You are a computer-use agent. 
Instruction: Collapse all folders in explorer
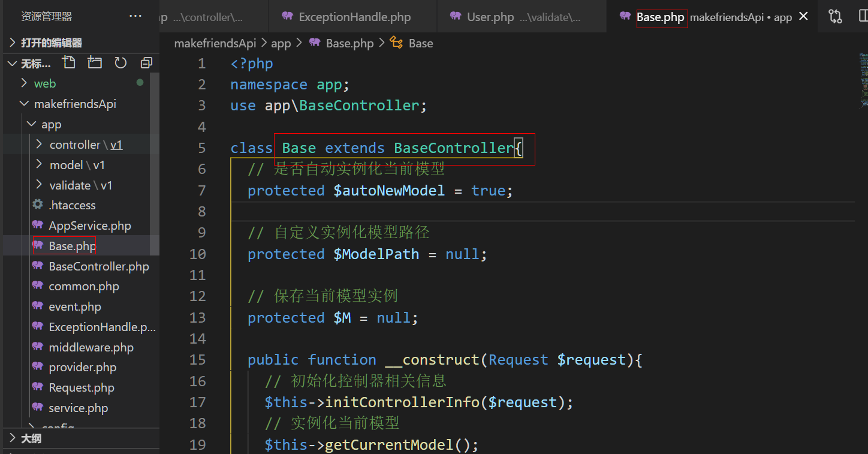pyautogui.click(x=146, y=63)
